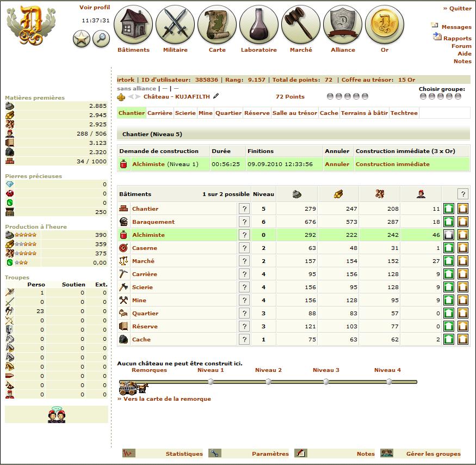The image size is (476, 465).
Task: Open the Marché gavel icon
Action: 301,25
